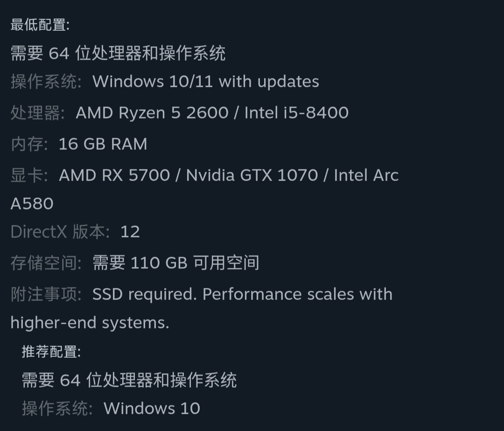Select the "Windows 10/11 with updates" text
The height and width of the screenshot is (431, 504).
[x=206, y=82]
